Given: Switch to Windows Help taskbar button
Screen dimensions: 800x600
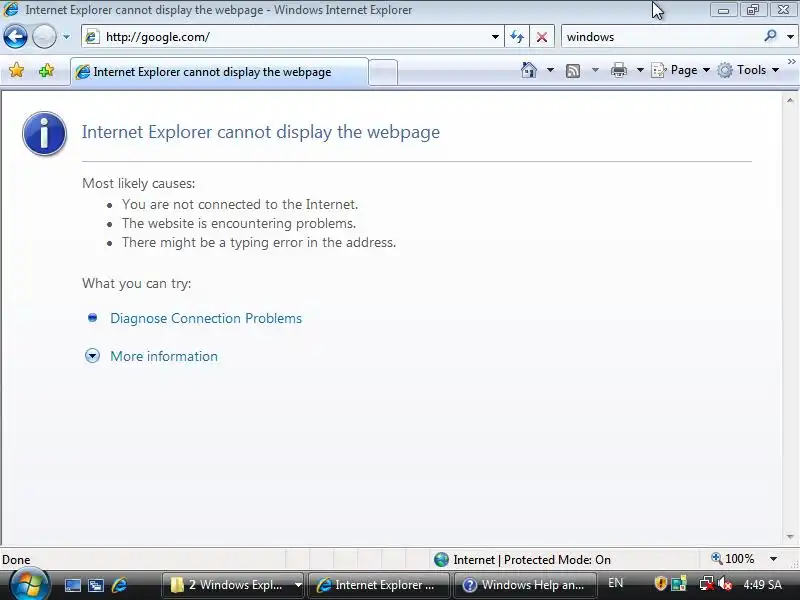Looking at the screenshot, I should point(524,585).
